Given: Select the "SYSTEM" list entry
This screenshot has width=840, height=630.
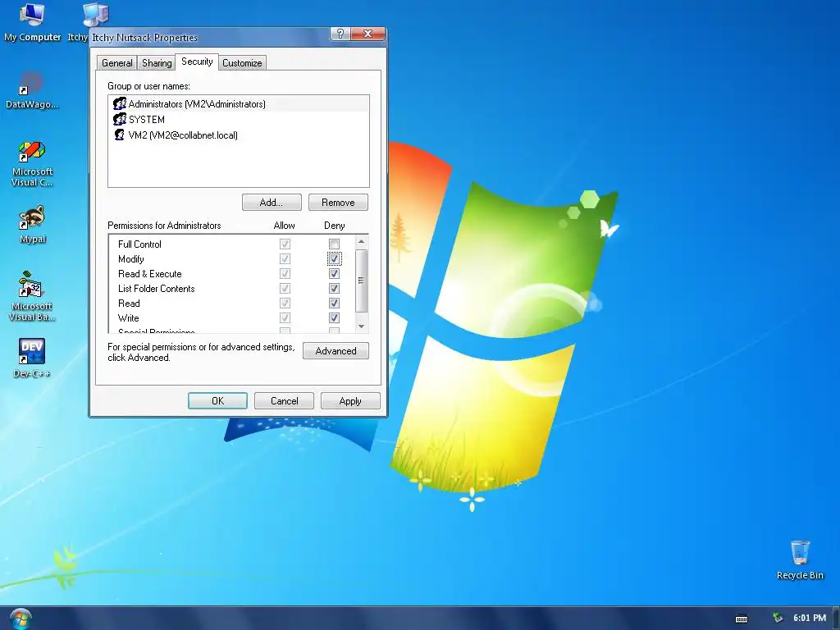Looking at the screenshot, I should click(239, 119).
